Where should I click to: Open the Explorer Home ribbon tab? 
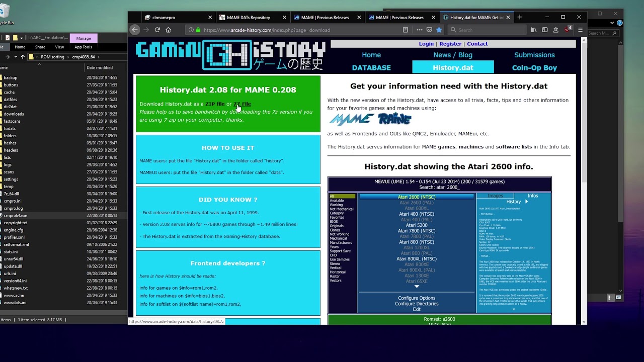pyautogui.click(x=20, y=47)
